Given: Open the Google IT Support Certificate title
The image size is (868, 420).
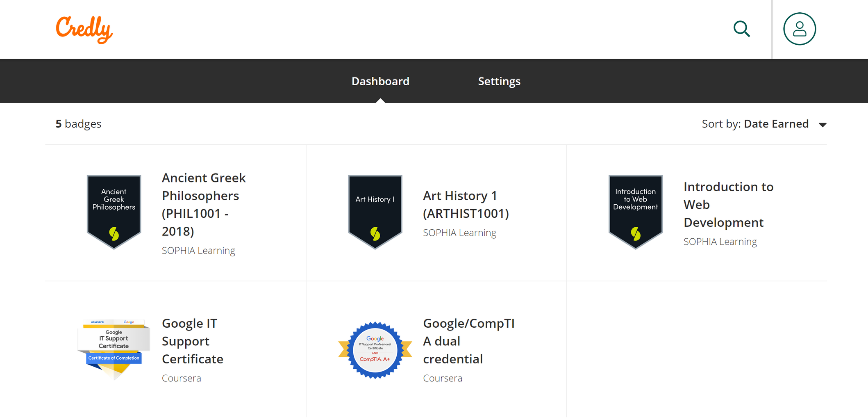Looking at the screenshot, I should [x=192, y=341].
